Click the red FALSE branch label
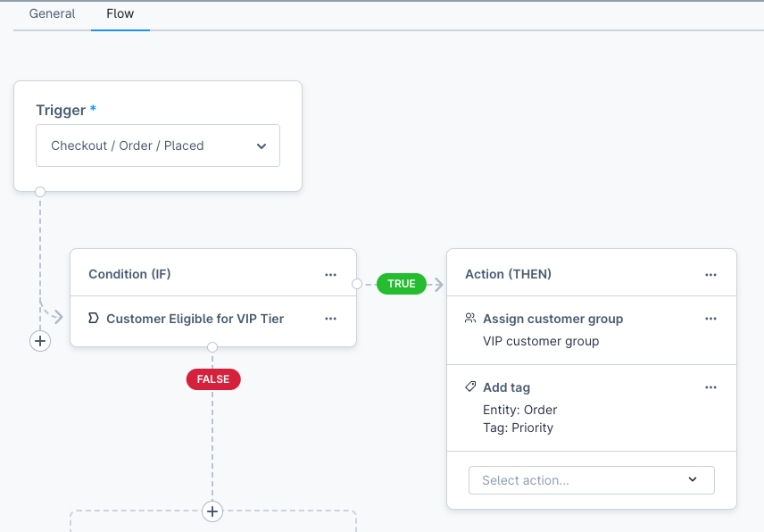 coord(212,379)
